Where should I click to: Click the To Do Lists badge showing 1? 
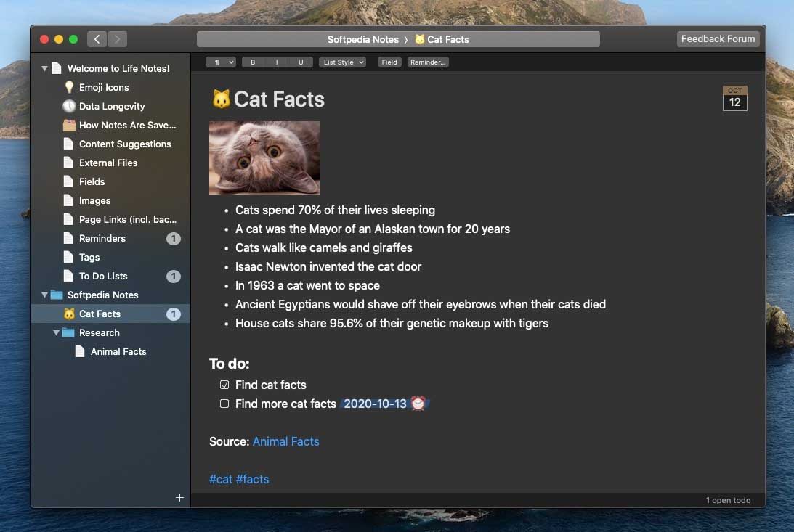pyautogui.click(x=173, y=276)
